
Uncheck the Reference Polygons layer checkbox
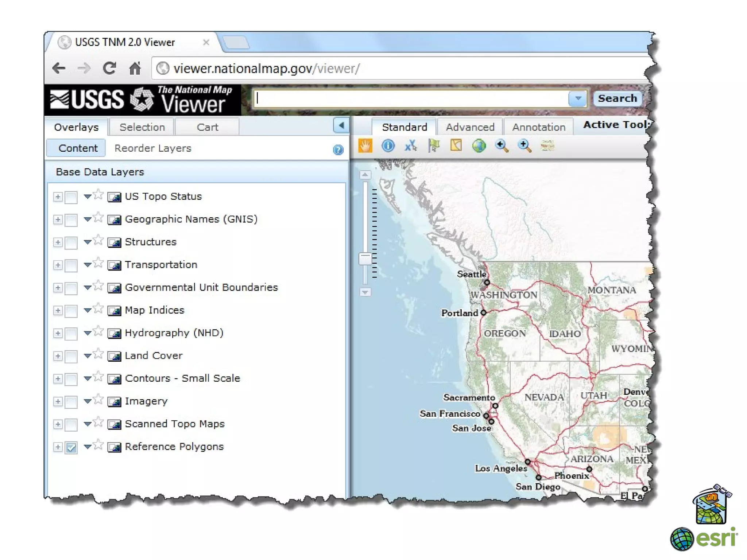pyautogui.click(x=71, y=447)
